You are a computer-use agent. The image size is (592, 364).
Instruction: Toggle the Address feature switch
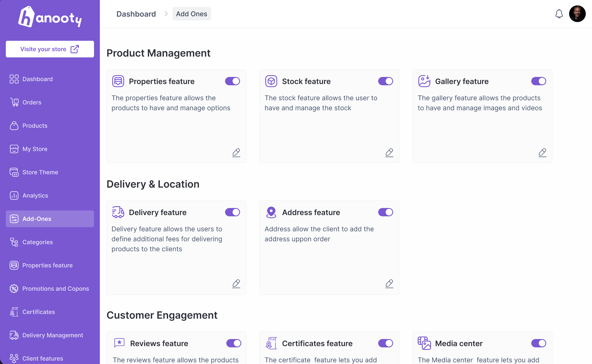386,212
